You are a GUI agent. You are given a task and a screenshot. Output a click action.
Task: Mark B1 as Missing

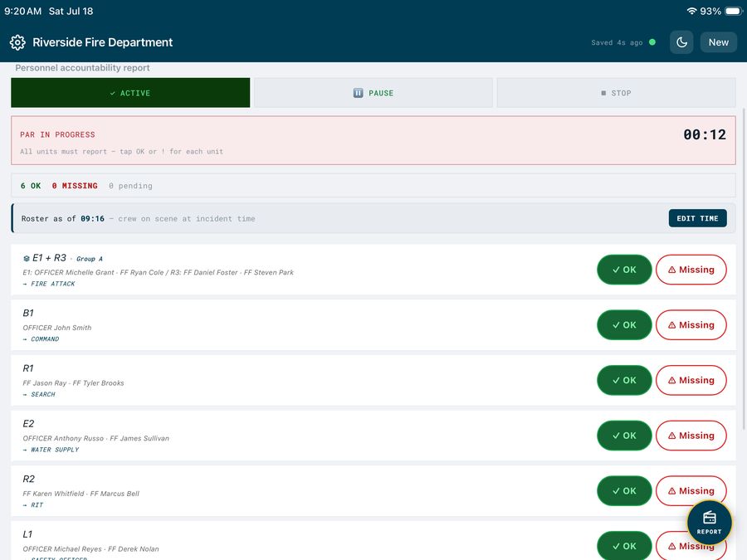[x=691, y=324]
